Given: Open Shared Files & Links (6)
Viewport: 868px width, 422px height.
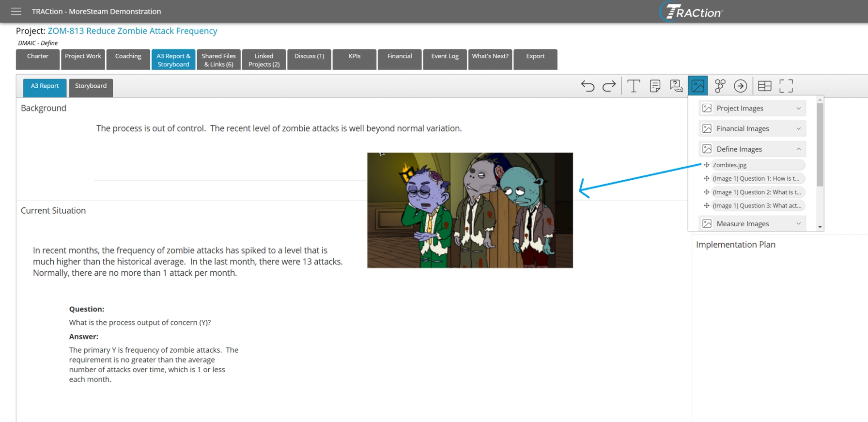Looking at the screenshot, I should [x=218, y=60].
